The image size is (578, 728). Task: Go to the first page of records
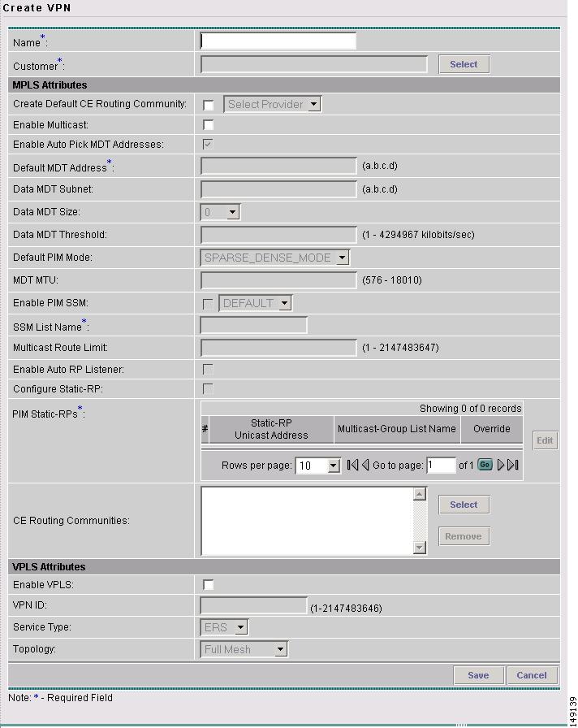352,465
